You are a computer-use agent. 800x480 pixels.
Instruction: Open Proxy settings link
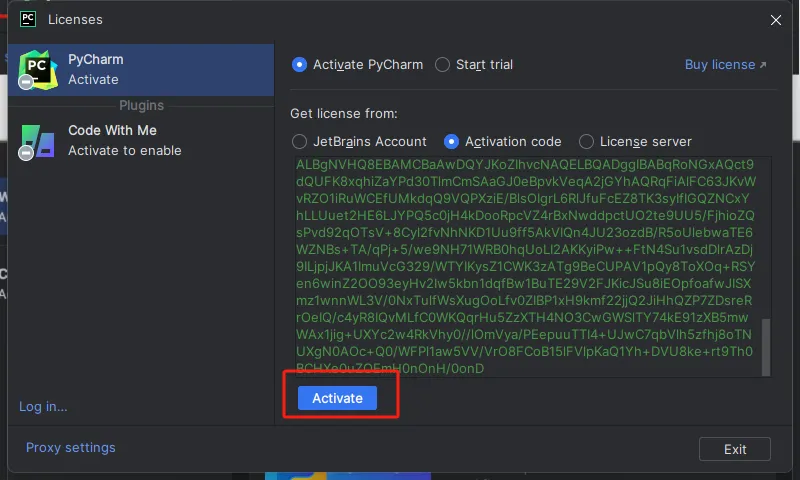pyautogui.click(x=70, y=448)
